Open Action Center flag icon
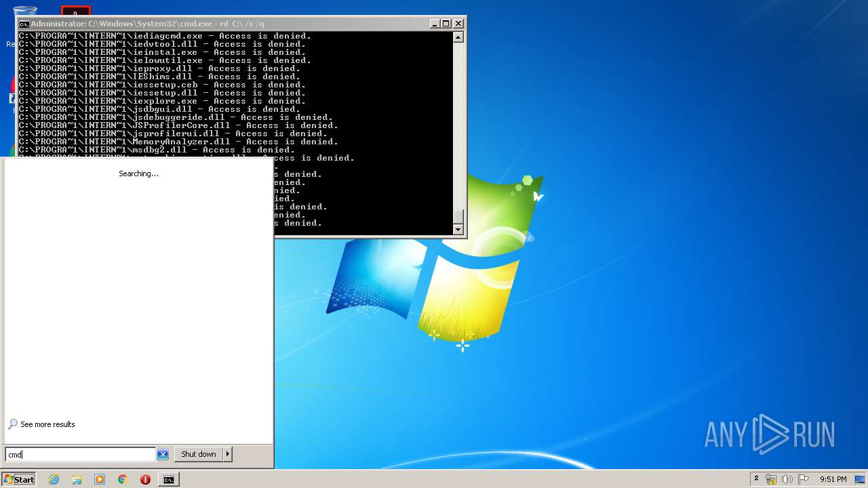 [x=804, y=479]
